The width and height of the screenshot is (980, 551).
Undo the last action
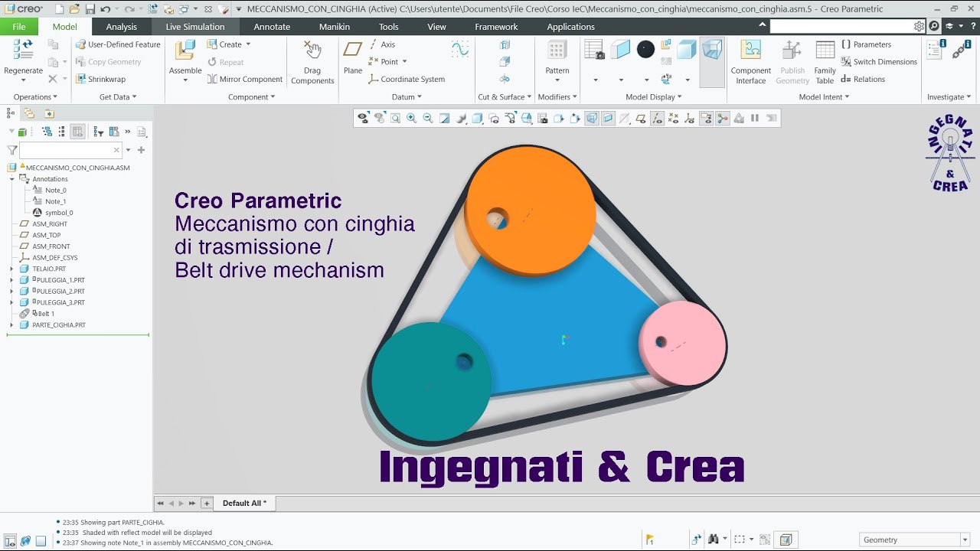105,9
